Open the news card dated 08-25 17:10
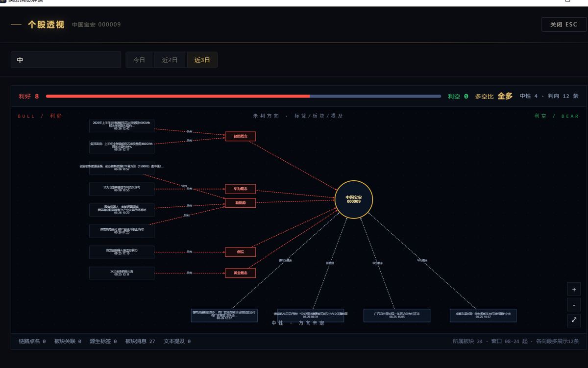588x368 pixels. click(x=122, y=252)
